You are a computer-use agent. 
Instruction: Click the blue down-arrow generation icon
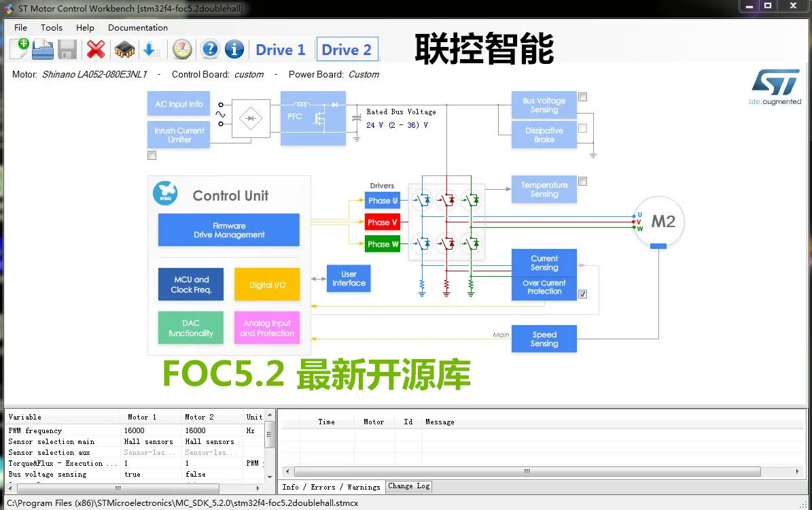(151, 50)
